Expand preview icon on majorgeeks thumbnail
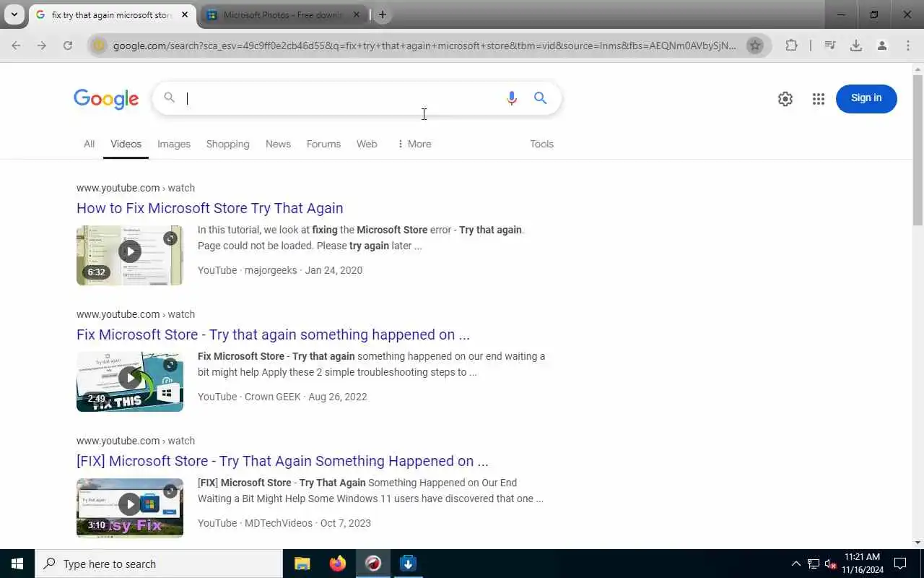The image size is (924, 578). click(170, 238)
